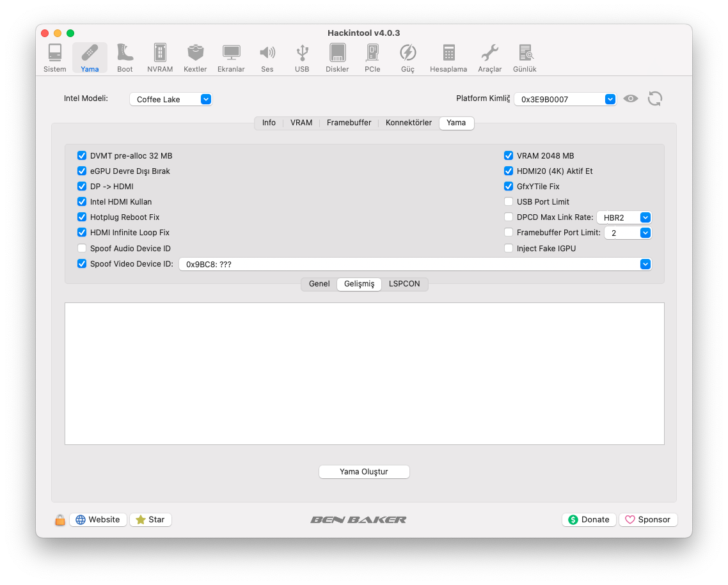The height and width of the screenshot is (585, 728).
Task: Open the Kextler toolbar section
Action: pos(195,58)
